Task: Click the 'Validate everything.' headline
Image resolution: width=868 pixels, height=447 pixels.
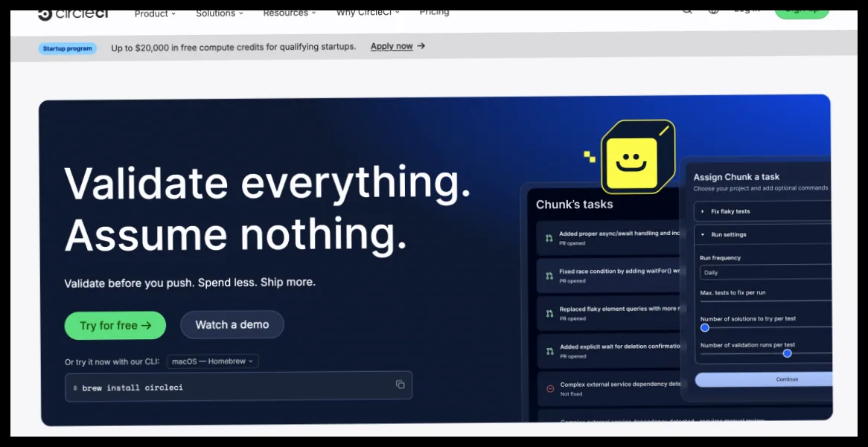Action: coord(267,183)
